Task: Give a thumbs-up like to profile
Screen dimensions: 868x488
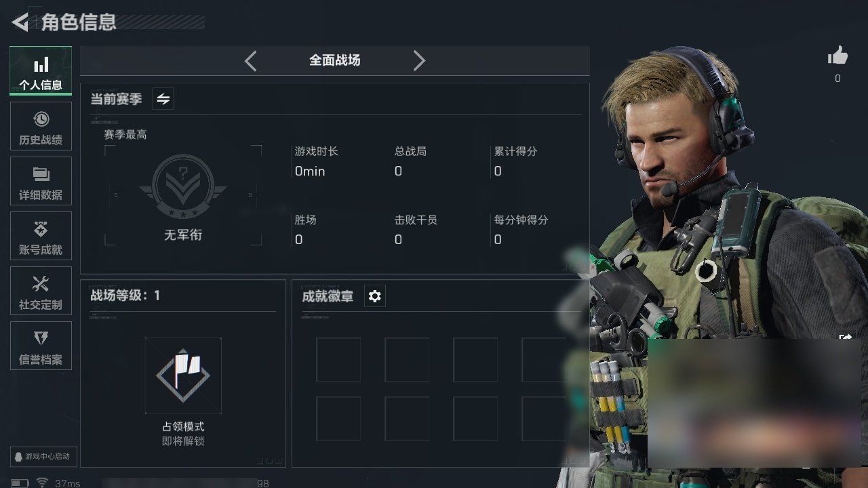Action: pos(838,56)
